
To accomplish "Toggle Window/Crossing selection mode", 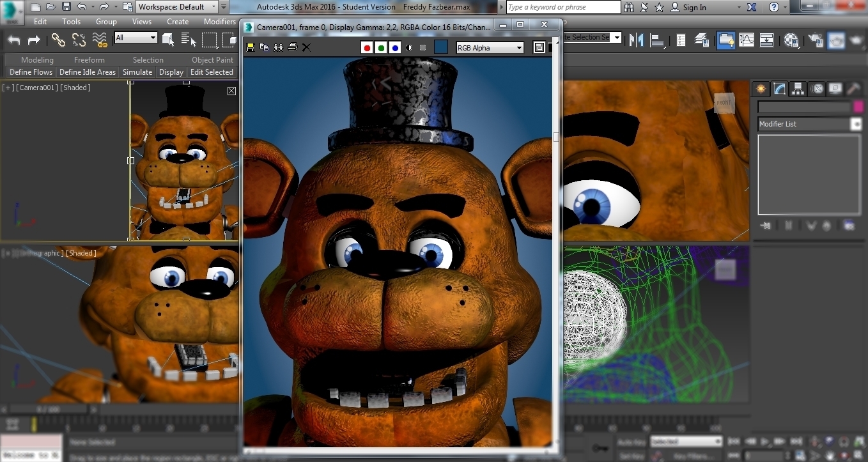I will 230,40.
